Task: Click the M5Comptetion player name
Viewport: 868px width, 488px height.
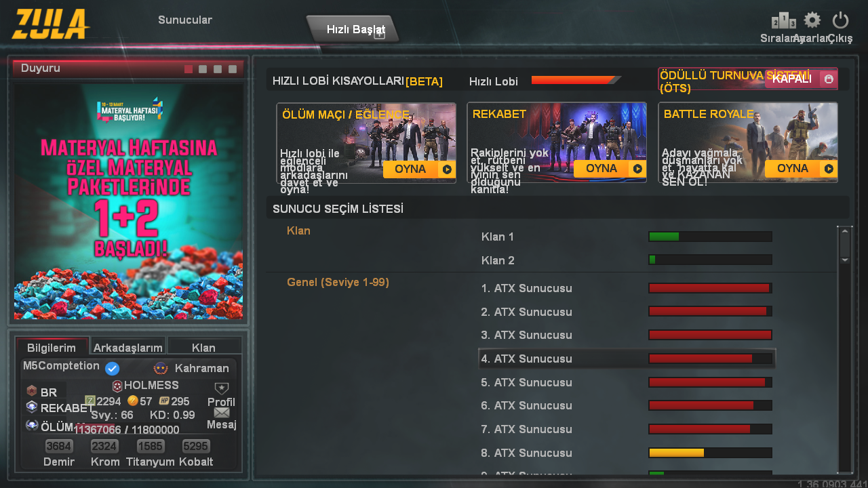Action: pyautogui.click(x=61, y=366)
